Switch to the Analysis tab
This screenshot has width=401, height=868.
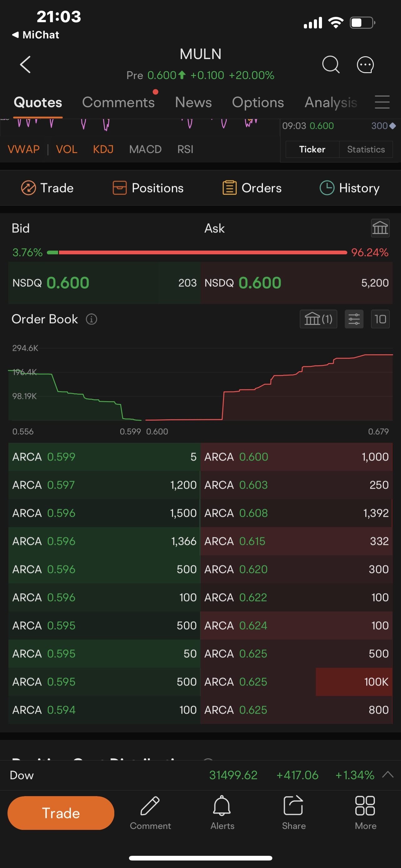[x=331, y=102]
